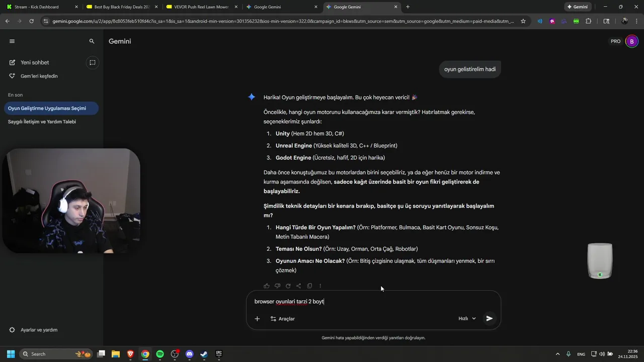Click the blue sound waves extension icon
The image size is (644, 362).
[x=540, y=21]
